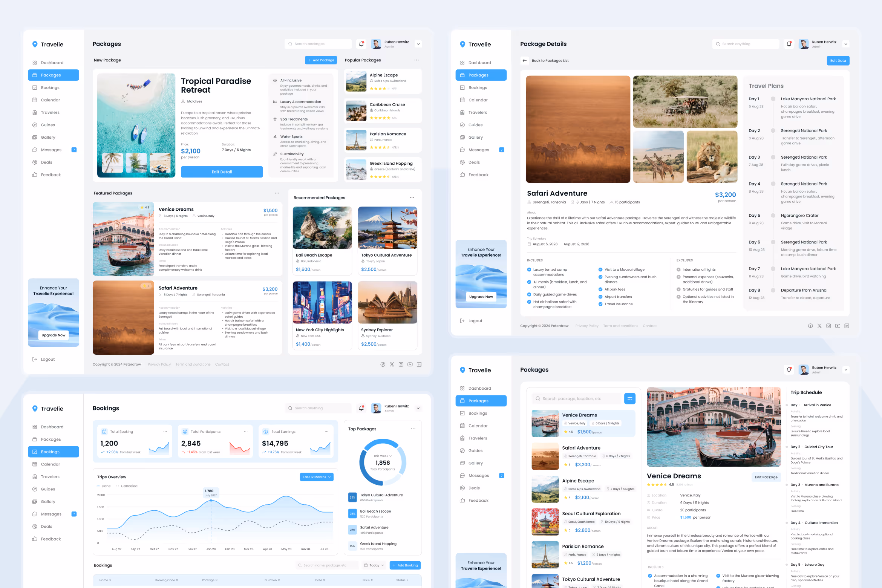Click the Travelie logo pin icon in Bookings sidebar
The image size is (882, 588).
pyautogui.click(x=35, y=409)
